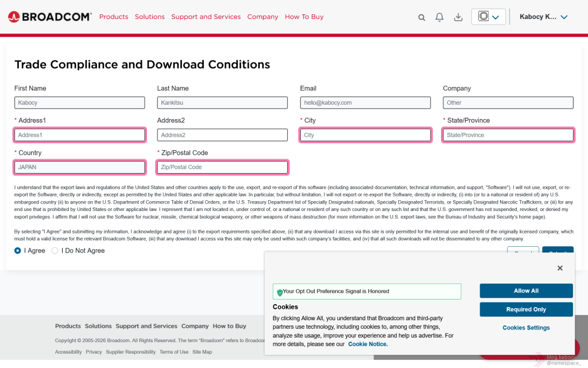Viewport: 588px width, 368px height.
Task: Choose the Required Only cookies button
Action: (526, 309)
